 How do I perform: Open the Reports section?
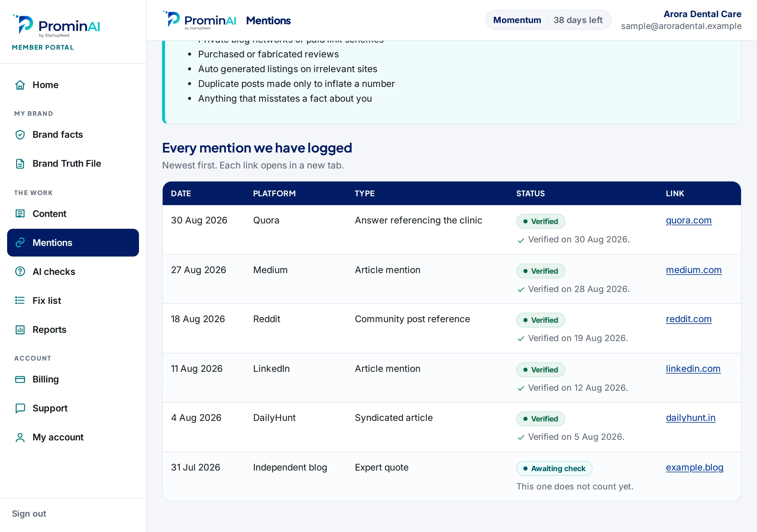(73, 330)
